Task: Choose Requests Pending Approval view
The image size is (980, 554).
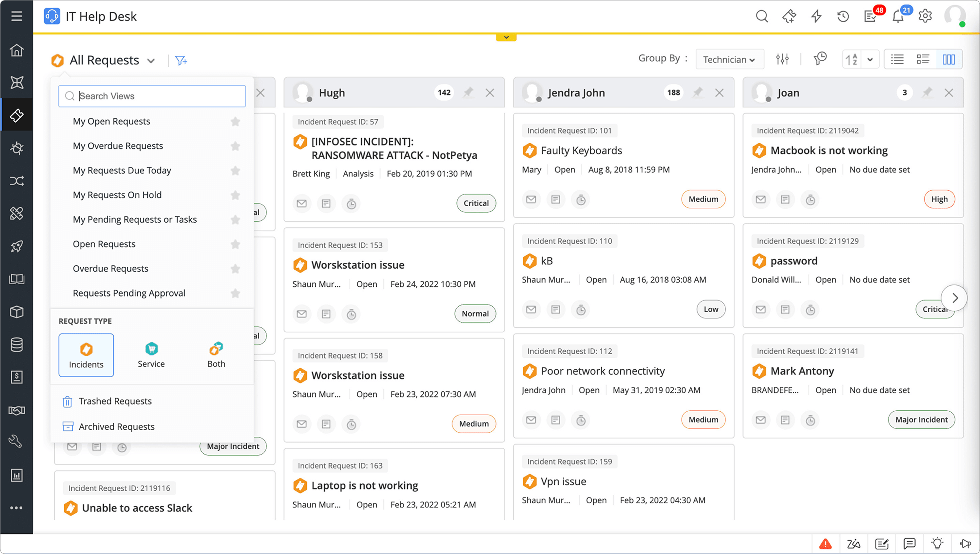Action: 129,293
